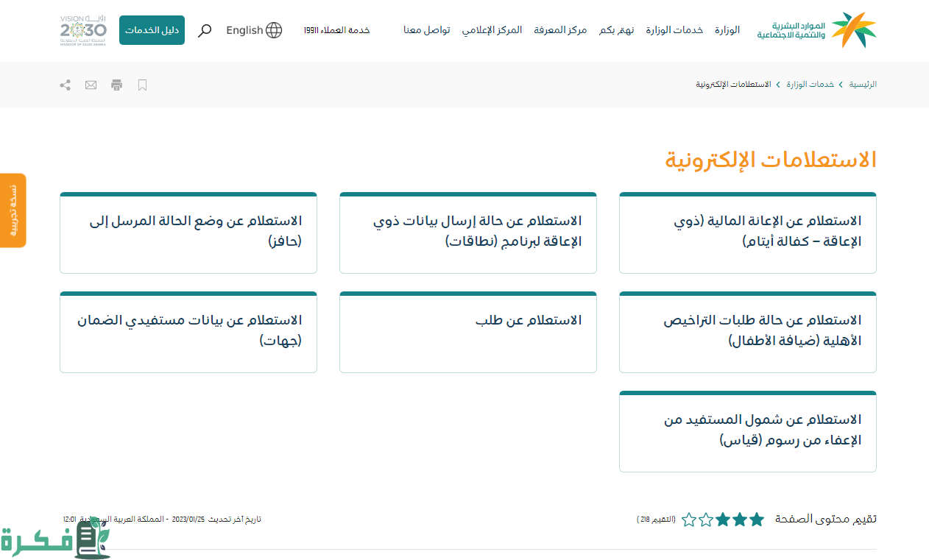Click the دليل الخدمات button
The width and height of the screenshot is (929, 560).
click(x=152, y=30)
